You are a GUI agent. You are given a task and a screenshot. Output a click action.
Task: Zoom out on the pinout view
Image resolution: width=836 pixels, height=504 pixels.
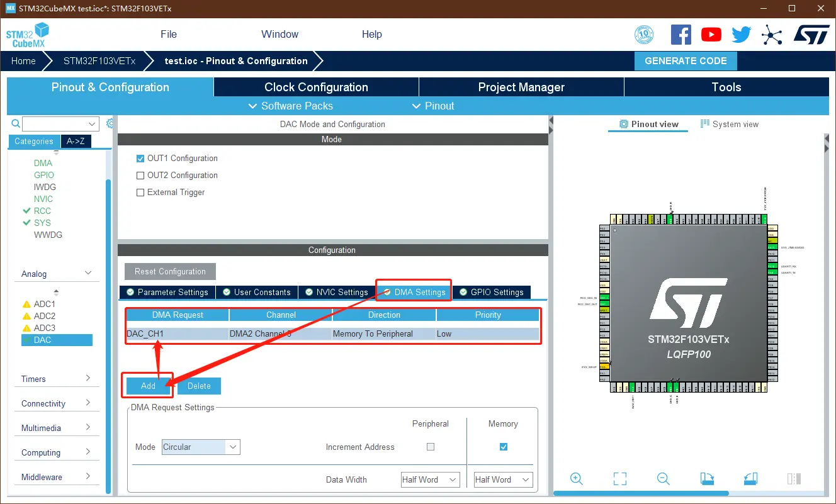pyautogui.click(x=663, y=479)
